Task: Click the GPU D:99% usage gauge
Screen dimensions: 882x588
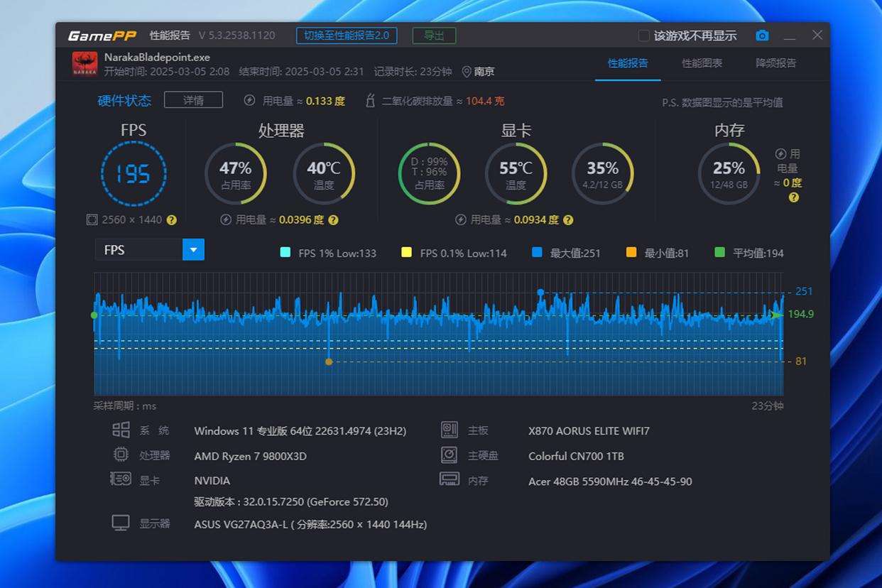Action: [430, 174]
